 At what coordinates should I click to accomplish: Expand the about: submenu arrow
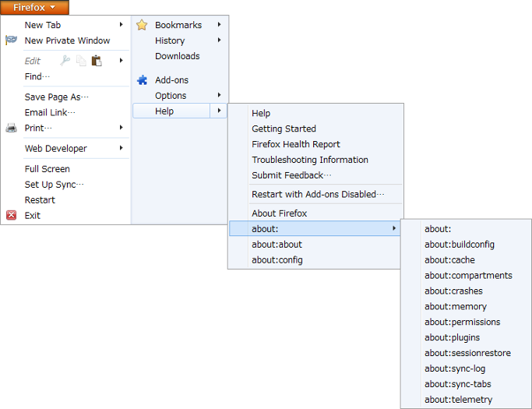click(x=394, y=228)
